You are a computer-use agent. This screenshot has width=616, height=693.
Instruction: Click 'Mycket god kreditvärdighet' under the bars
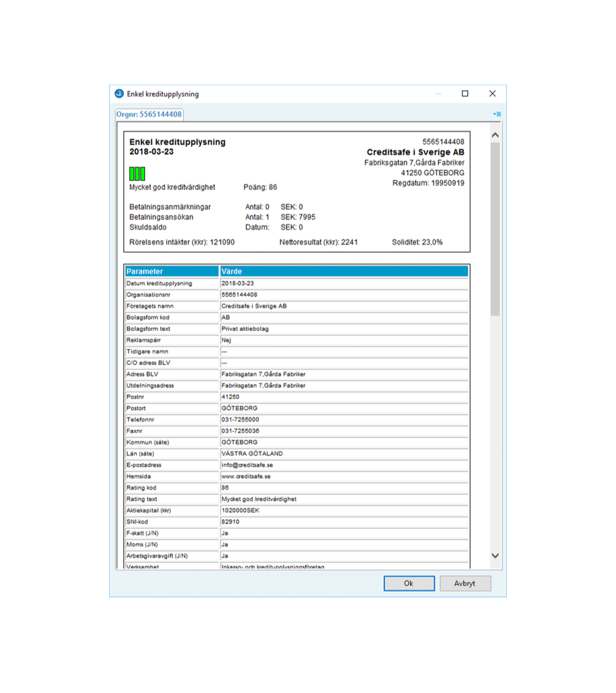click(173, 187)
